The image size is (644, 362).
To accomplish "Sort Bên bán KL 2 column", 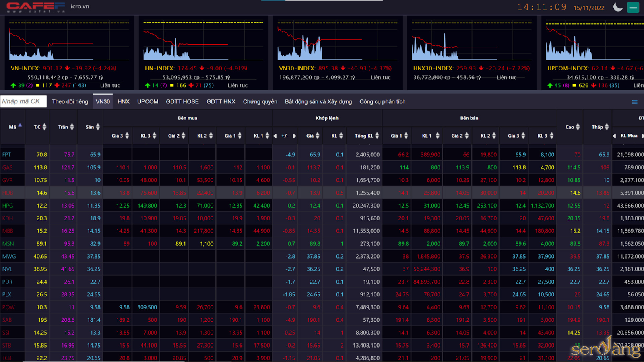I will [494, 136].
